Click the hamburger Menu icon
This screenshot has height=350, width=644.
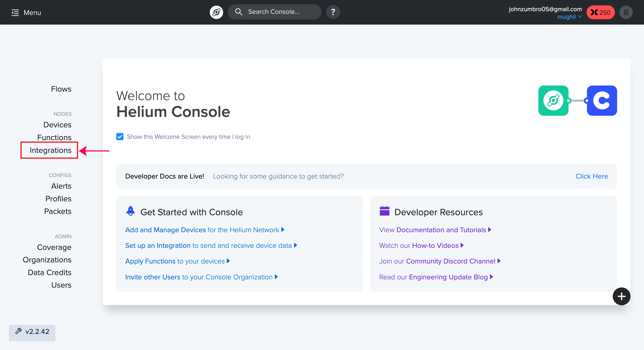click(x=15, y=13)
